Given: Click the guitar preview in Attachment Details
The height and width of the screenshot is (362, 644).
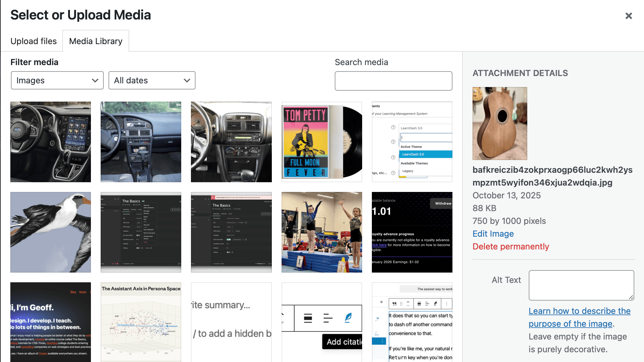Looking at the screenshot, I should coord(500,124).
